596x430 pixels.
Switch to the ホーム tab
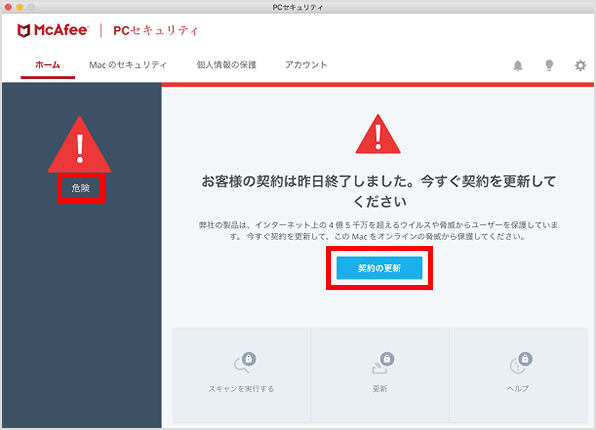coord(48,65)
